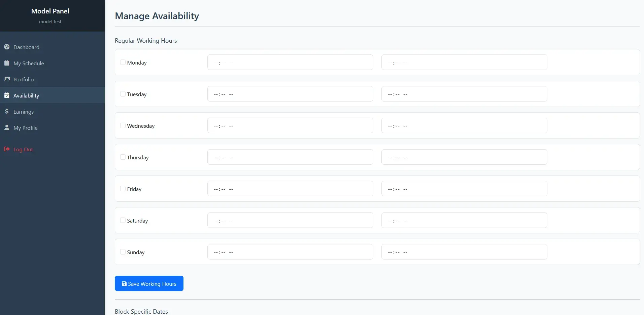Go to My Schedule page

(29, 63)
